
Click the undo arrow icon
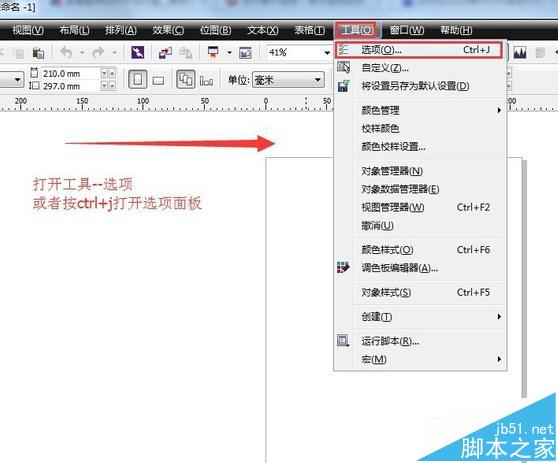pos(66,52)
